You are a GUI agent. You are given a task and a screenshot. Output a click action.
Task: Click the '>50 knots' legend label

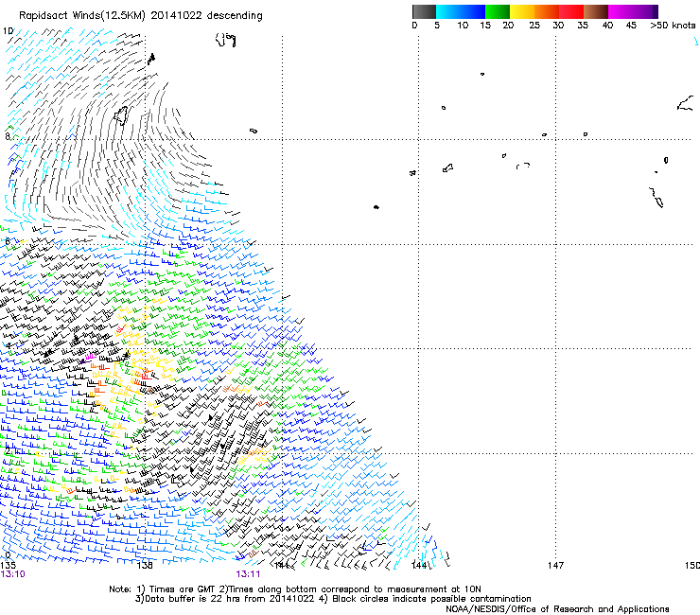673,26
